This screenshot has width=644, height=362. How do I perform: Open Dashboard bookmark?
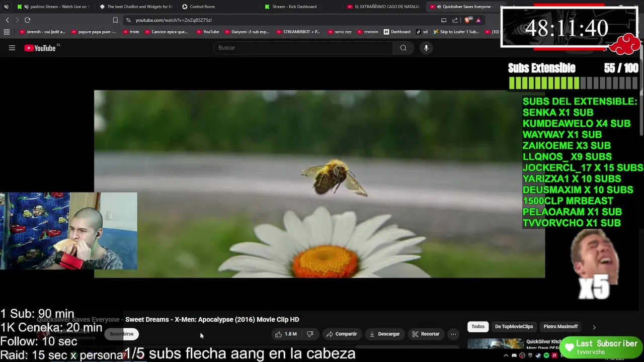pos(397,32)
